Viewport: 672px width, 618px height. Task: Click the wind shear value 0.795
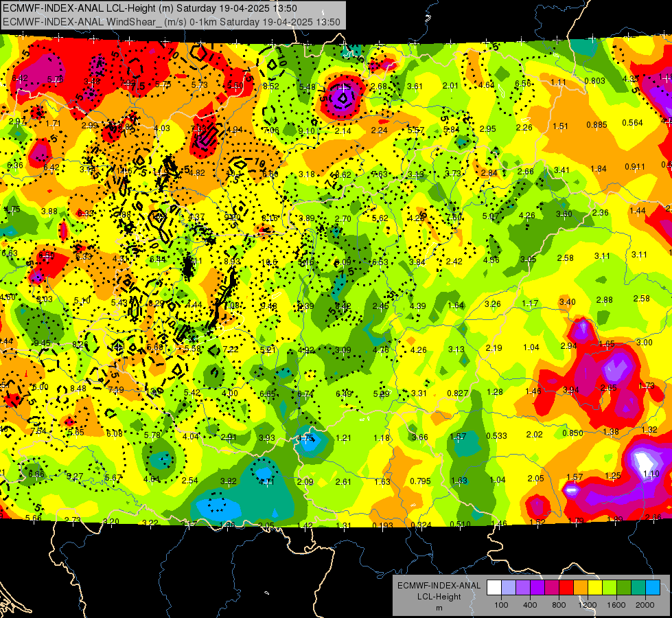420,481
